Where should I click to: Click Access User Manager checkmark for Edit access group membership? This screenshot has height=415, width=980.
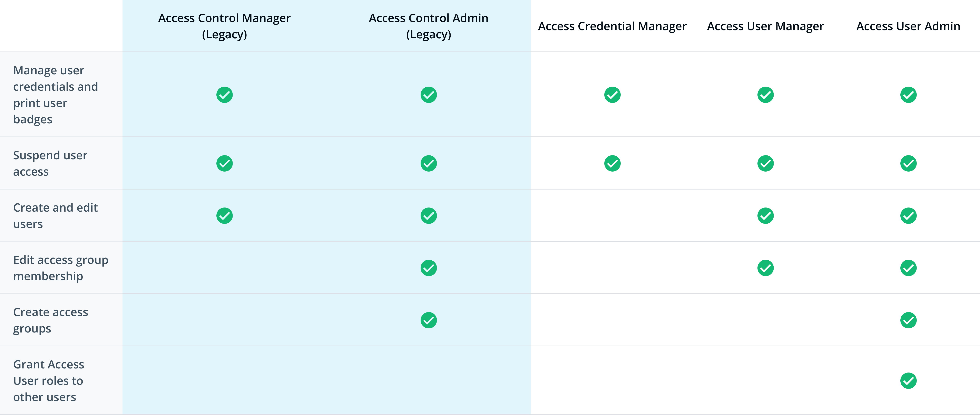[765, 268]
